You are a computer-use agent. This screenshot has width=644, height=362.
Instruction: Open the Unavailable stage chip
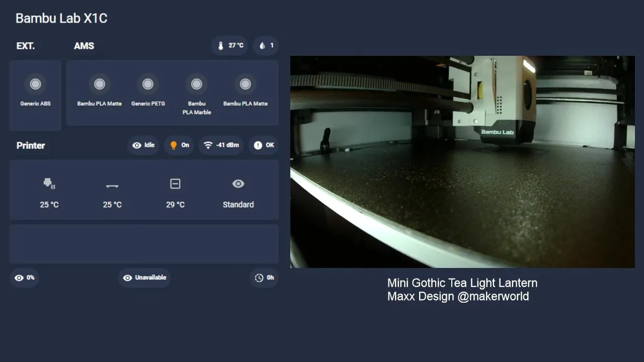coord(144,278)
